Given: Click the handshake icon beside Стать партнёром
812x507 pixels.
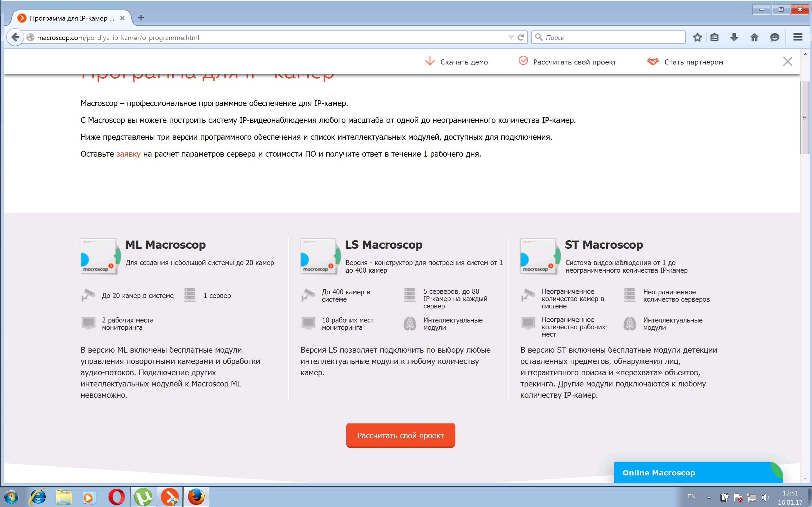Looking at the screenshot, I should (x=652, y=61).
